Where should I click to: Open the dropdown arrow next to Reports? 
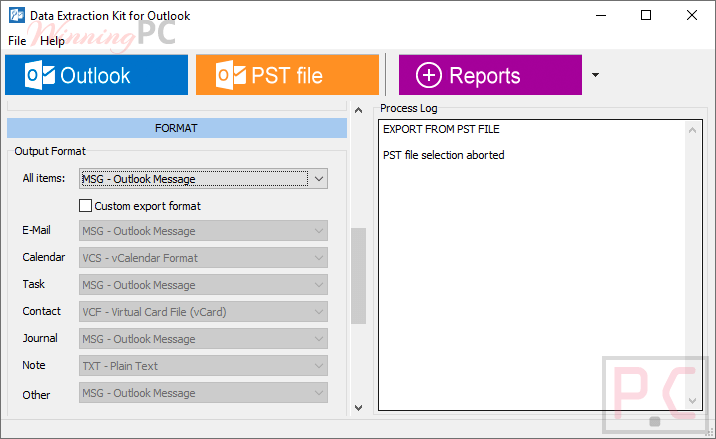click(595, 75)
